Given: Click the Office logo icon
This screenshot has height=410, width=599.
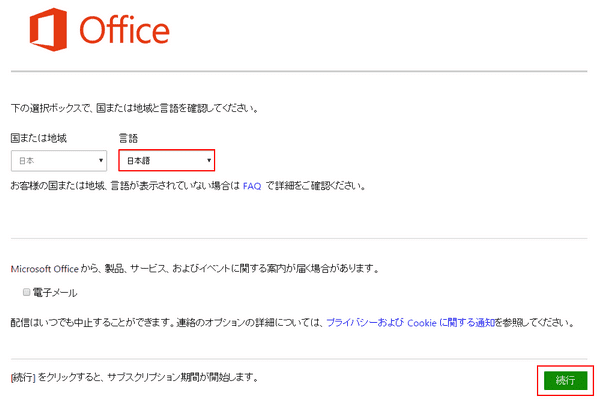Looking at the screenshot, I should point(49,29).
